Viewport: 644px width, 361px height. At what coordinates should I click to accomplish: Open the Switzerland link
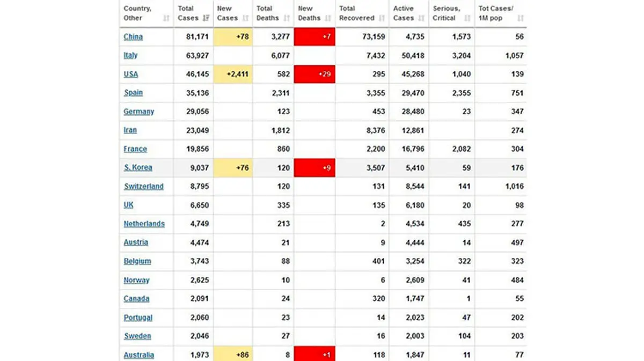(144, 186)
